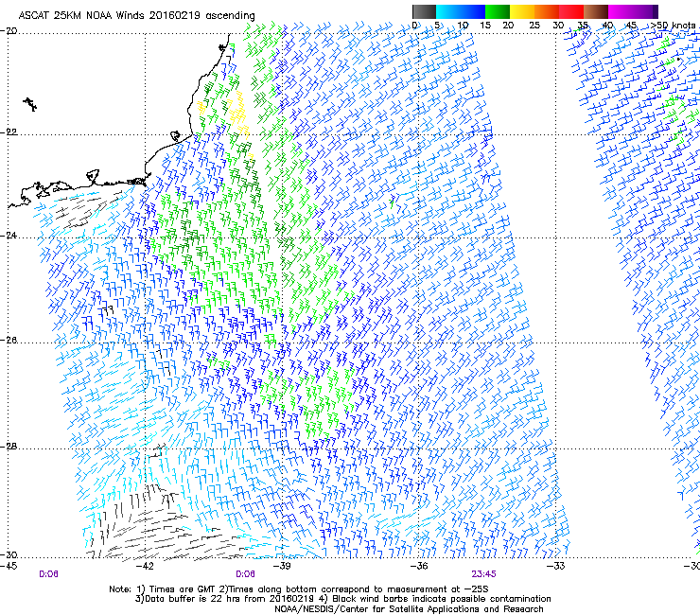700x615 pixels.
Task: Click the orange 25-30 knots legend swatch
Action: point(547,11)
